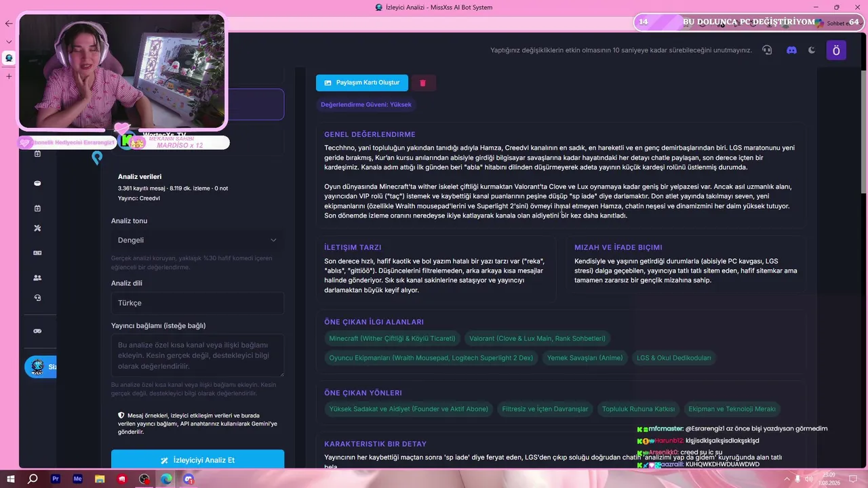The height and width of the screenshot is (488, 868).
Task: Add a new browser tab with plus
Action: [9, 76]
